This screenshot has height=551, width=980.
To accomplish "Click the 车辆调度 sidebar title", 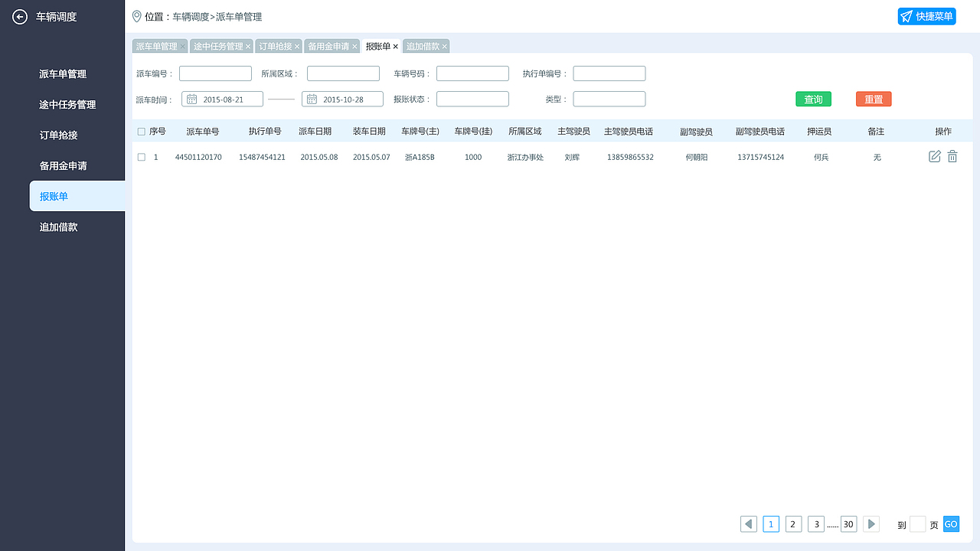I will click(x=57, y=17).
